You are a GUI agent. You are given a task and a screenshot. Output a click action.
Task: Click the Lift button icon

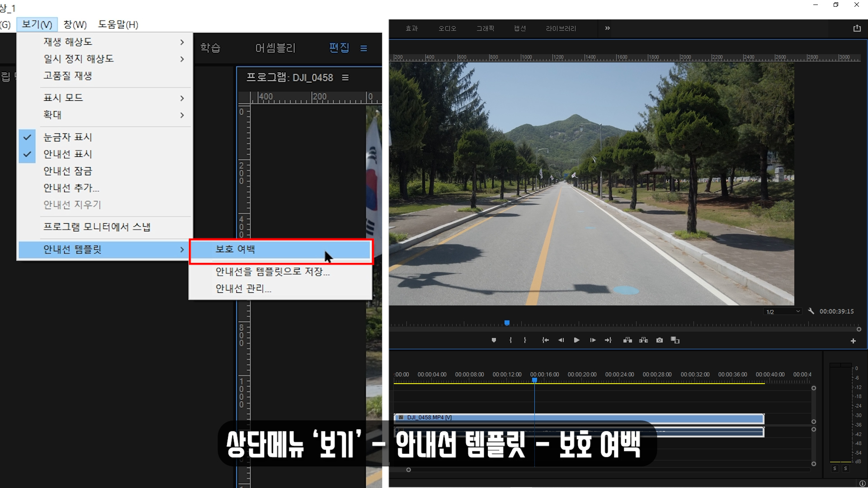(x=627, y=340)
